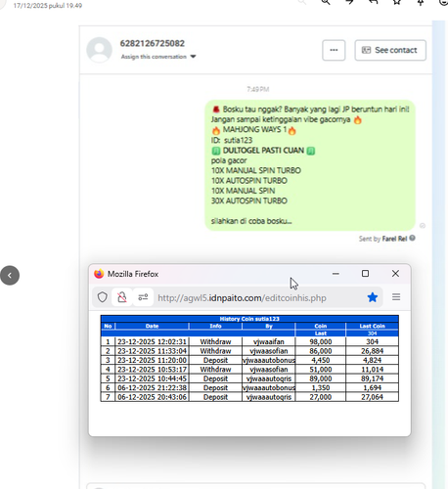The height and width of the screenshot is (489, 448).
Task: Click the date cell 23-12-2025 10:53:17
Action: tap(152, 370)
